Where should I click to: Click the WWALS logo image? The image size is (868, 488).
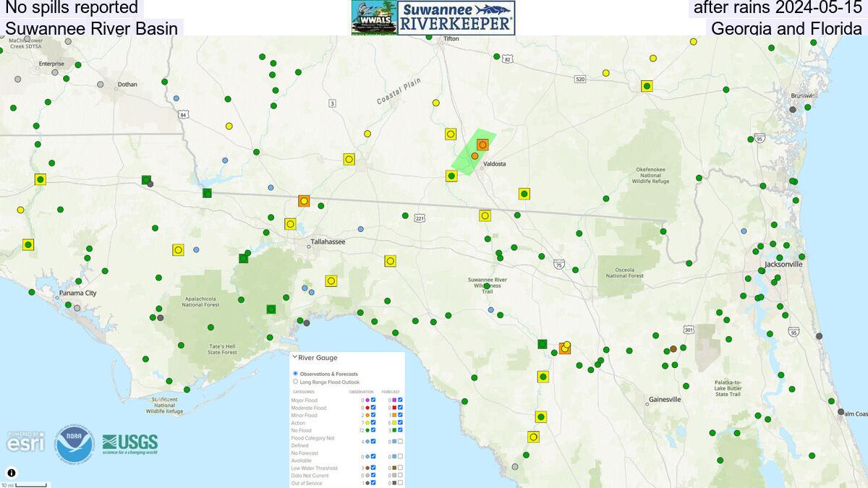click(x=375, y=17)
